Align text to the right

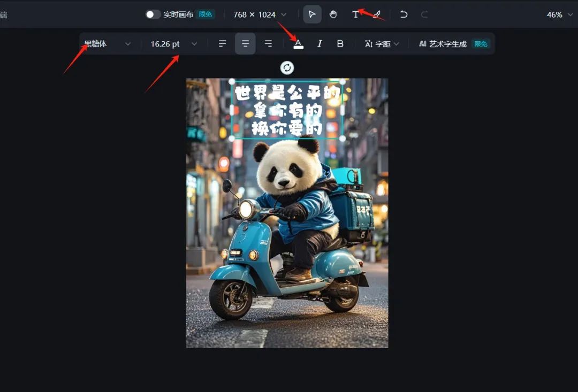pyautogui.click(x=268, y=43)
